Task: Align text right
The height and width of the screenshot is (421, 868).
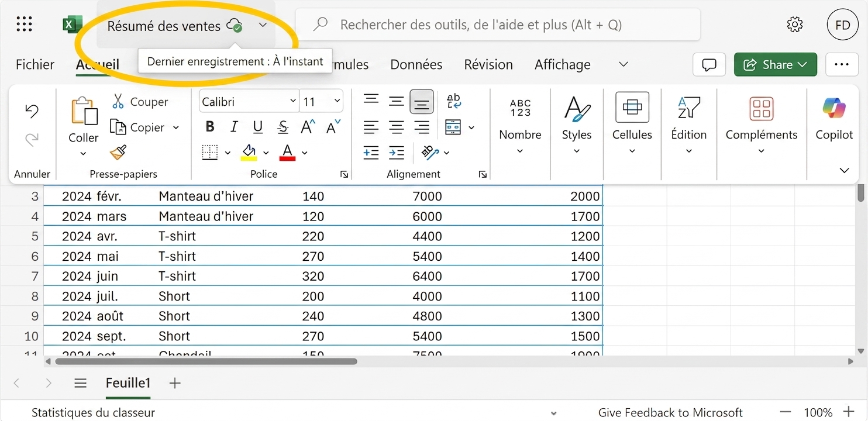Action: (422, 127)
